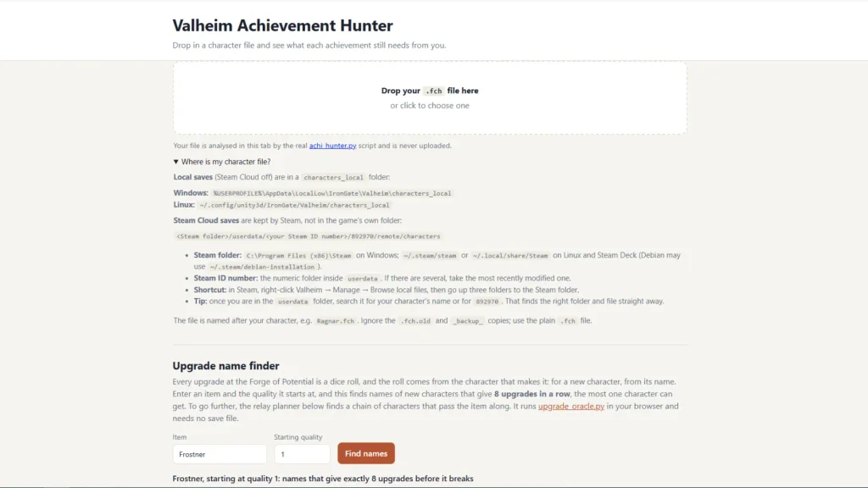This screenshot has width=868, height=488.
Task: Click the '892970' code in the Tip line
Action: [x=487, y=302]
